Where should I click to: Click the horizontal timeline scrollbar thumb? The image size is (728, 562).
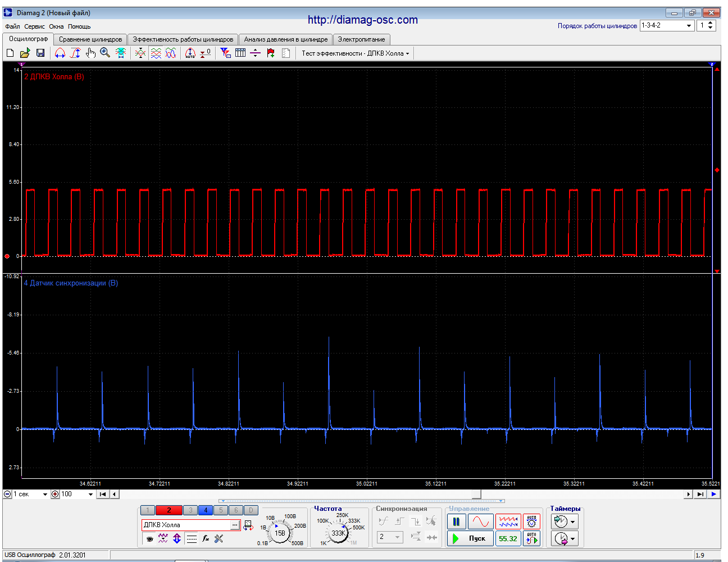pyautogui.click(x=476, y=494)
